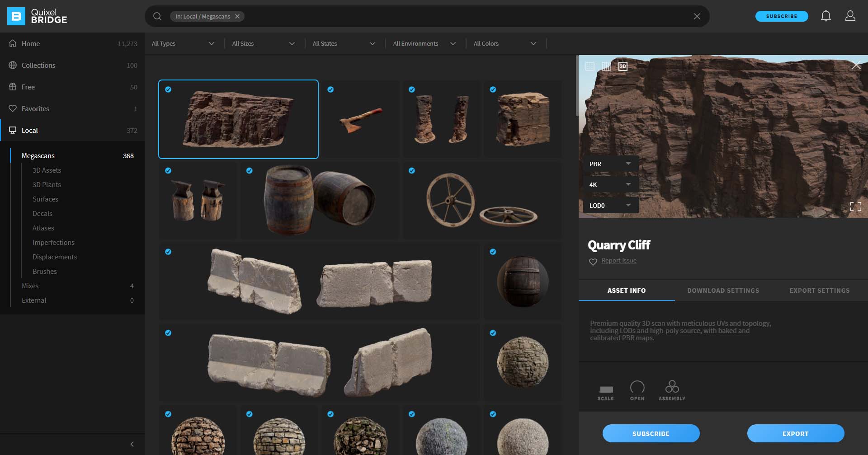The width and height of the screenshot is (868, 455).
Task: Click the Open circle icon
Action: pyautogui.click(x=637, y=387)
